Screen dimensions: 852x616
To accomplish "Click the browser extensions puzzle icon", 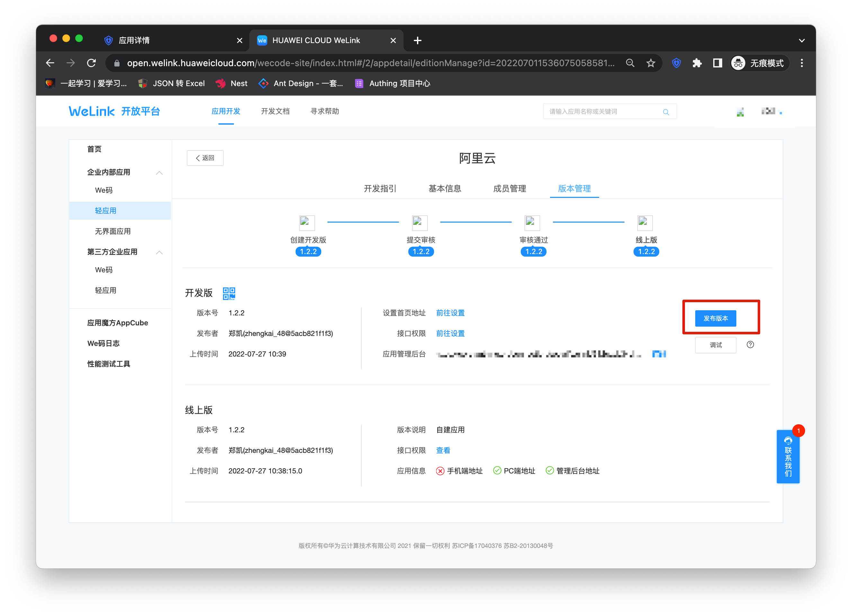I will pyautogui.click(x=697, y=63).
